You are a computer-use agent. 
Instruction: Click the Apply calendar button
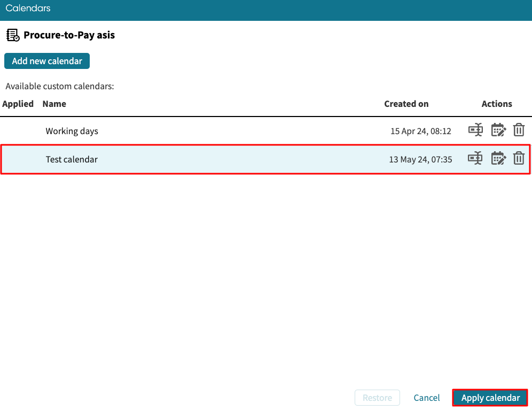[x=490, y=398]
